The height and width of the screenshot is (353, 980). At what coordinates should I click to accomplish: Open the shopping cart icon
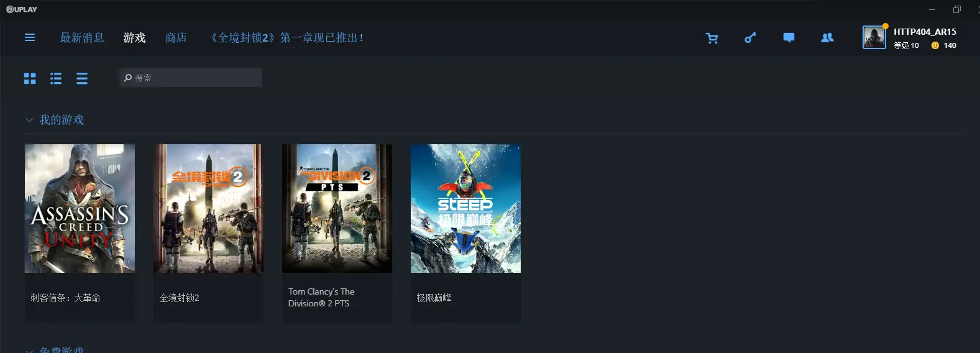[712, 38]
